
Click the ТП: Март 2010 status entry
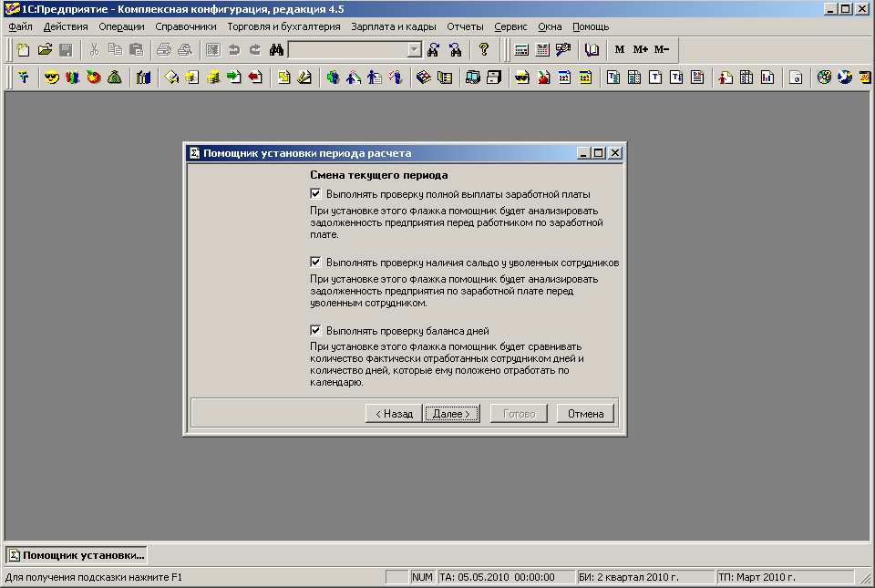[x=785, y=577]
